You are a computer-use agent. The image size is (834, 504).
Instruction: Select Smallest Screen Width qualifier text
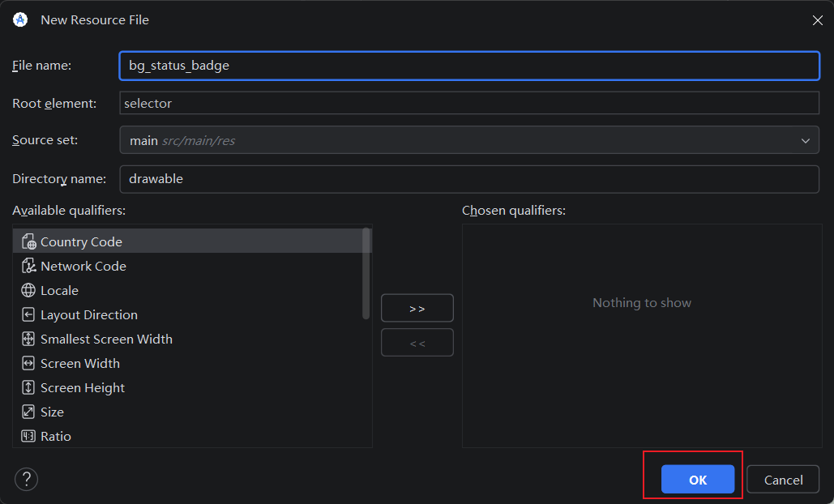pos(106,340)
